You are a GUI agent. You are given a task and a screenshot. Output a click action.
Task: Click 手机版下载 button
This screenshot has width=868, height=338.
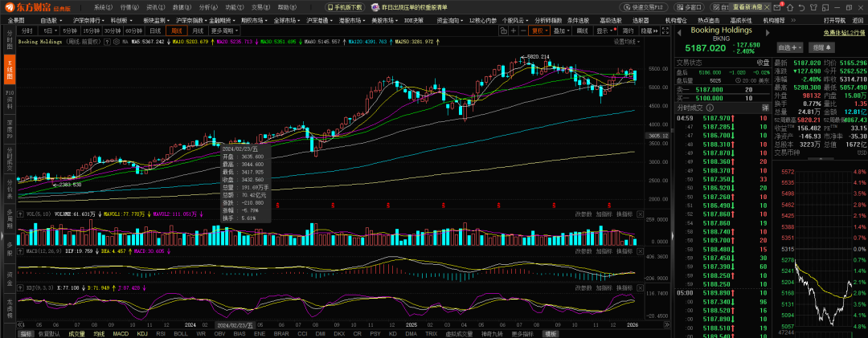(x=344, y=7)
